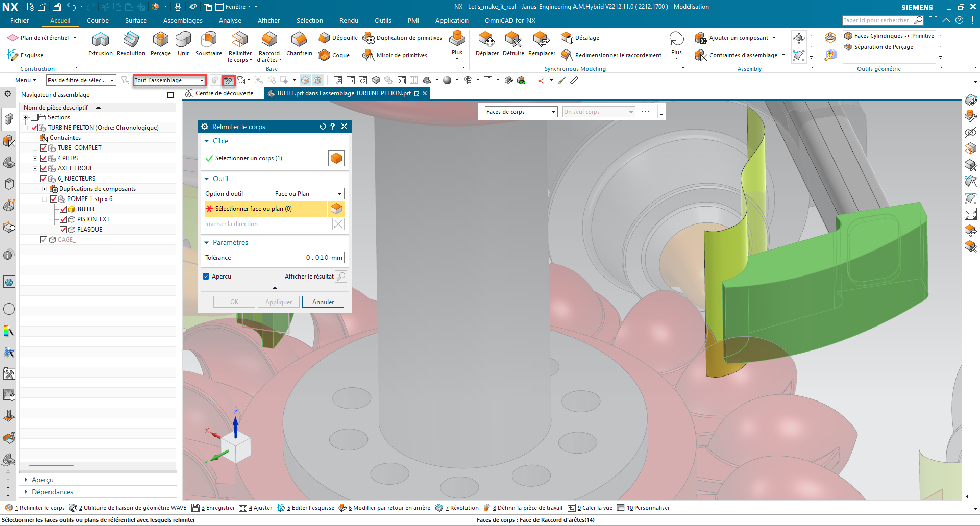Screen dimensions: 980x526
Task: Switch to the Courbe tab
Action: pos(97,21)
